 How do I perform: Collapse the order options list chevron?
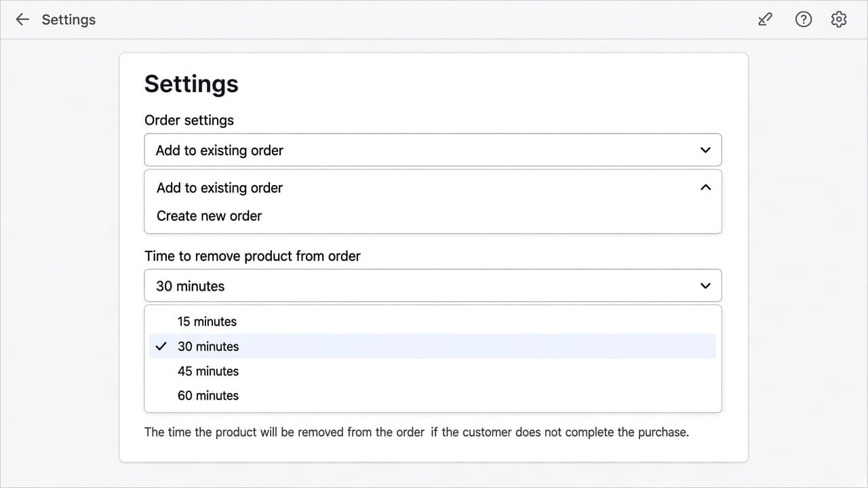(705, 188)
